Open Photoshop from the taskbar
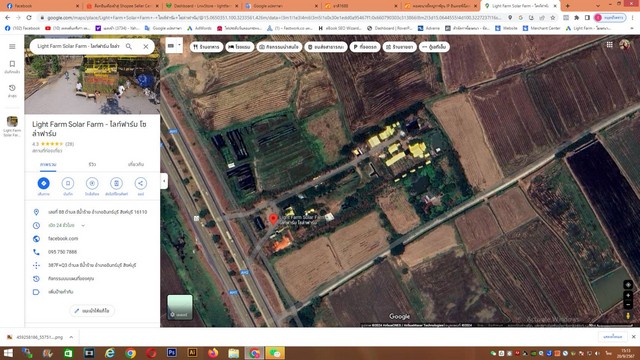Image resolution: width=640 pixels, height=360 pixels. [x=172, y=353]
